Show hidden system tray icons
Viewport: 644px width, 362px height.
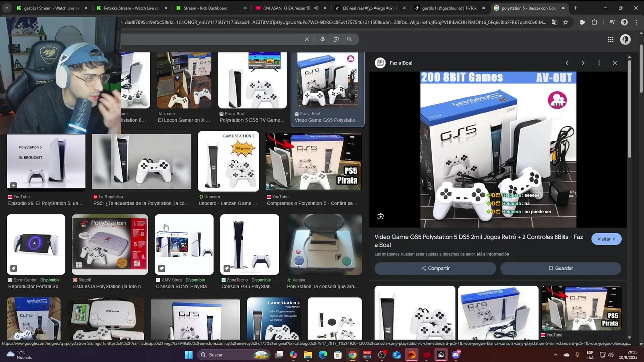pyautogui.click(x=556, y=355)
